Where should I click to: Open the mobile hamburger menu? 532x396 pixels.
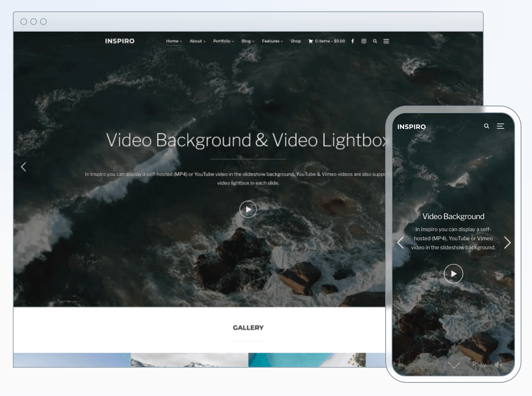click(x=501, y=126)
